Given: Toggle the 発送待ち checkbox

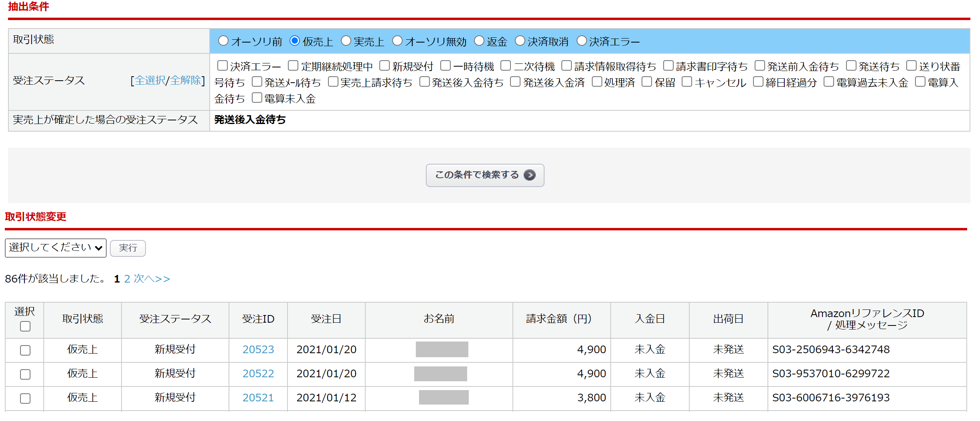Looking at the screenshot, I should 851,65.
